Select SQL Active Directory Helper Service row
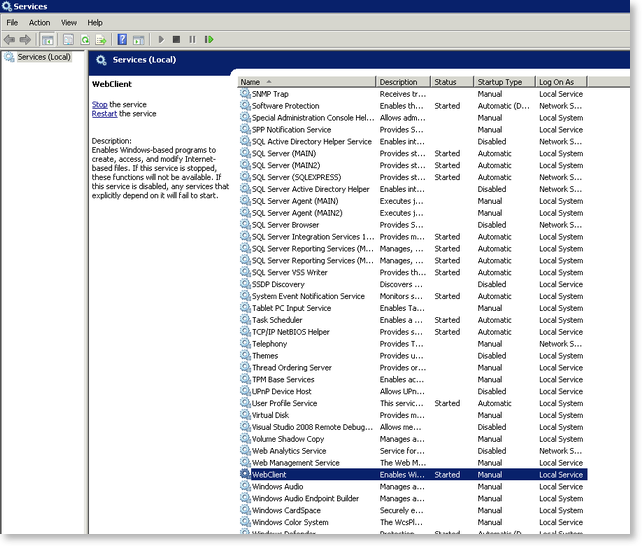This screenshot has width=642, height=546. click(x=414, y=142)
